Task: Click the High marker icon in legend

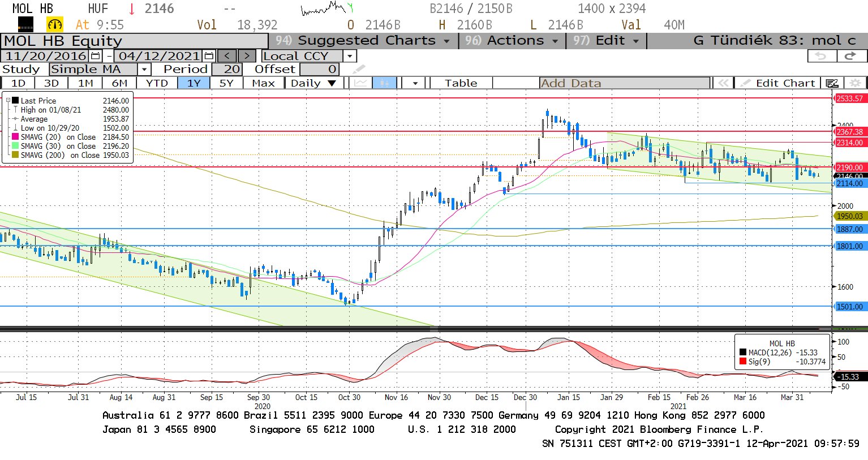Action: pos(16,110)
